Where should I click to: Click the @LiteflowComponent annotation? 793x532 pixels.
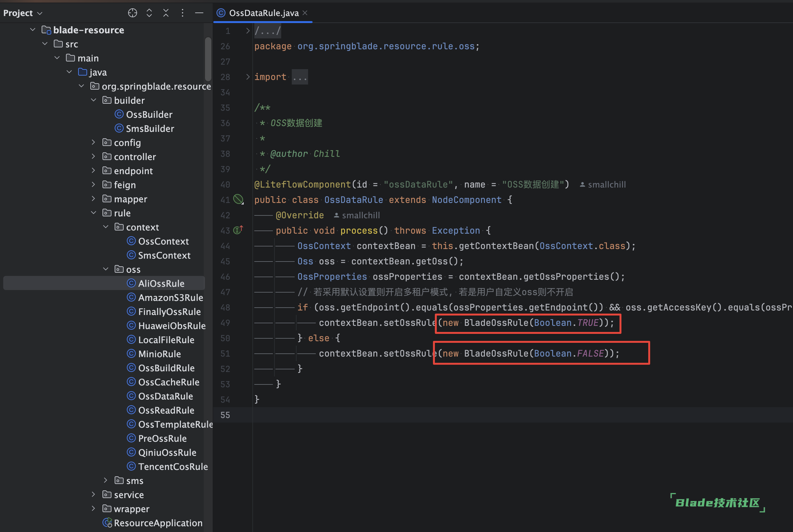(x=302, y=184)
